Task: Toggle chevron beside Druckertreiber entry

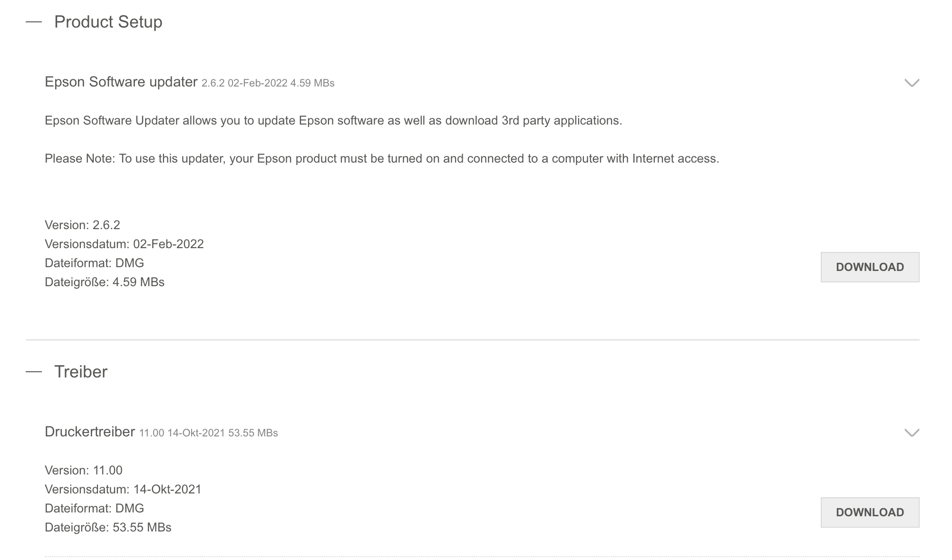Action: (911, 433)
